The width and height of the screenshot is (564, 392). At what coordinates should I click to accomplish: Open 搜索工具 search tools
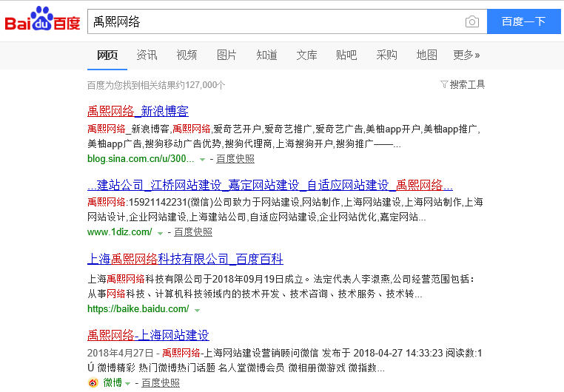point(467,84)
